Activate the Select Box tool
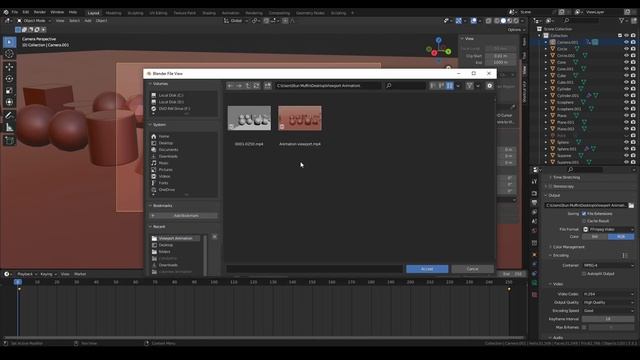Viewport: 640px width, 360px height. 9,42
